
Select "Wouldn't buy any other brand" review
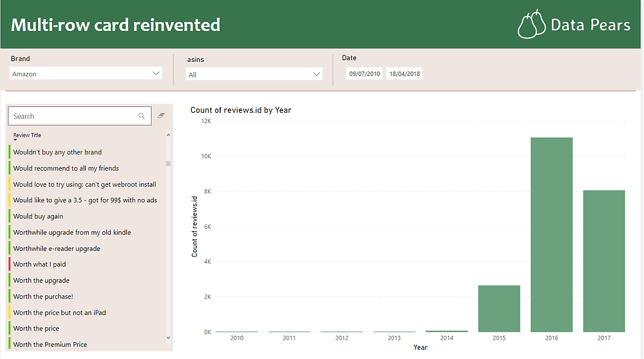57,152
